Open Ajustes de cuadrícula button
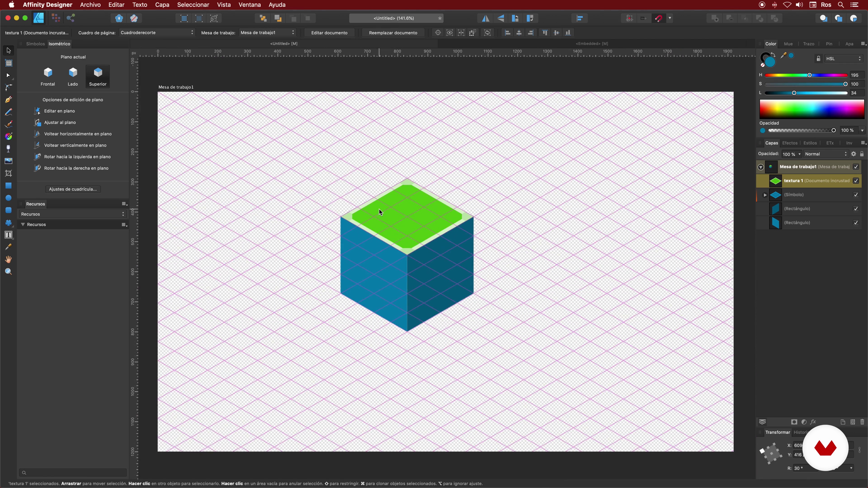The image size is (868, 488). pyautogui.click(x=73, y=189)
